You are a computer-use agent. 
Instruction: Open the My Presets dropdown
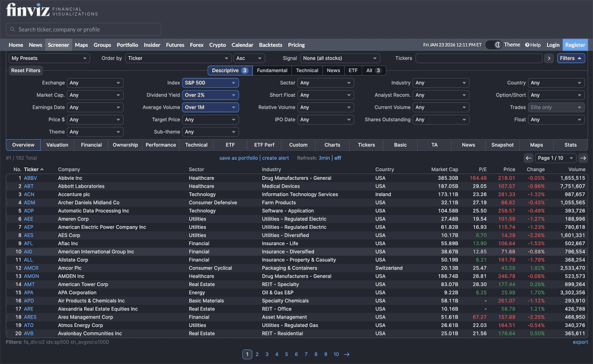coord(49,58)
